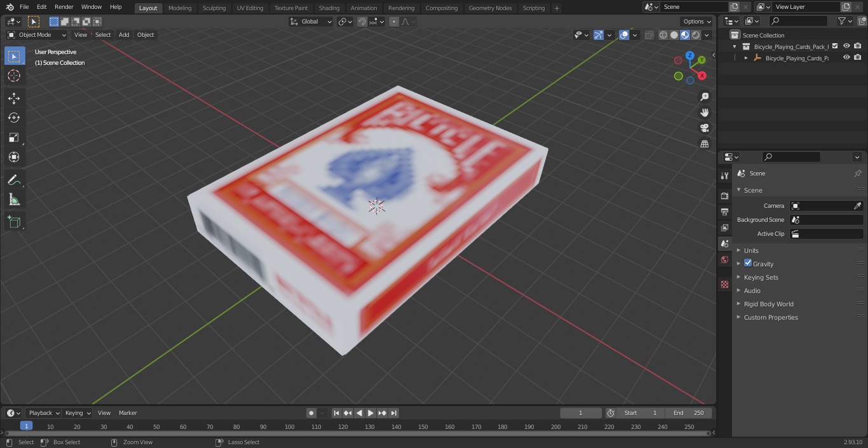Viewport: 868px width, 448px height.
Task: Switch to the UV Editing workspace tab
Action: [x=250, y=8]
